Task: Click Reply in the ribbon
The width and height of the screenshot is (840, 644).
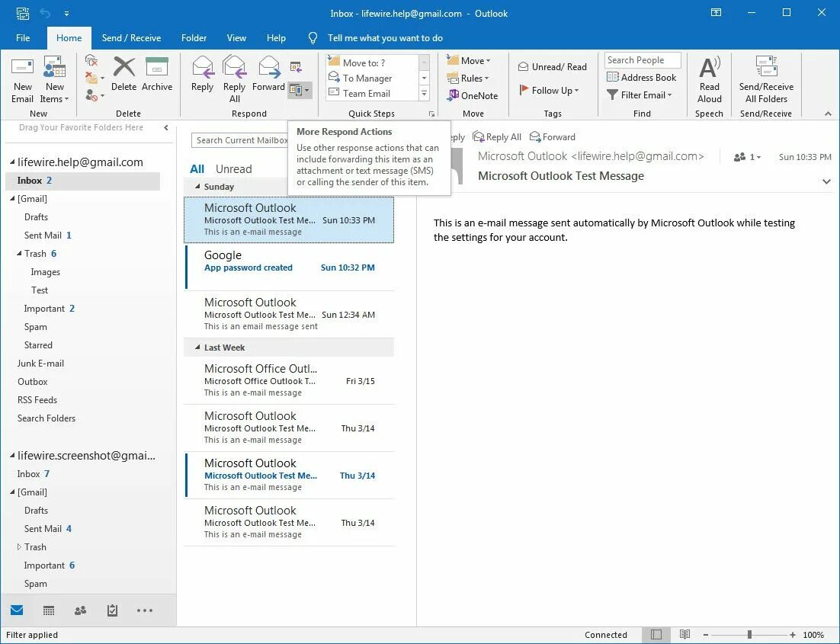Action: pos(202,75)
